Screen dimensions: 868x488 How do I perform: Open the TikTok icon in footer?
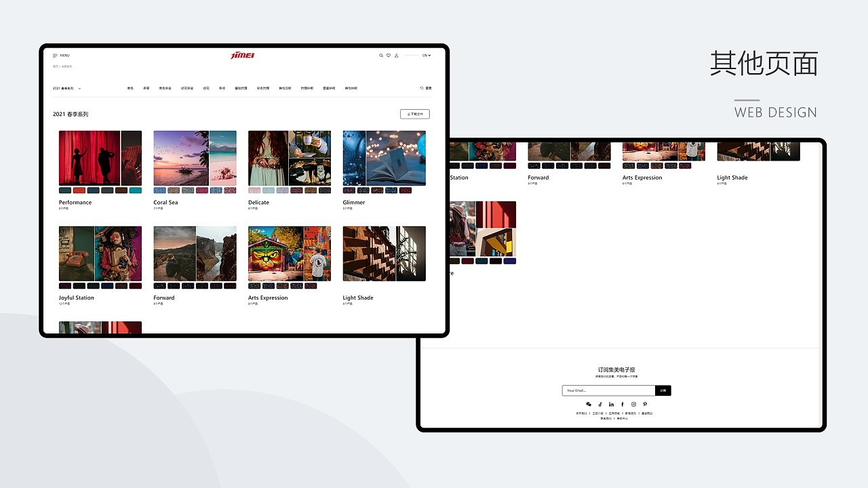(600, 404)
